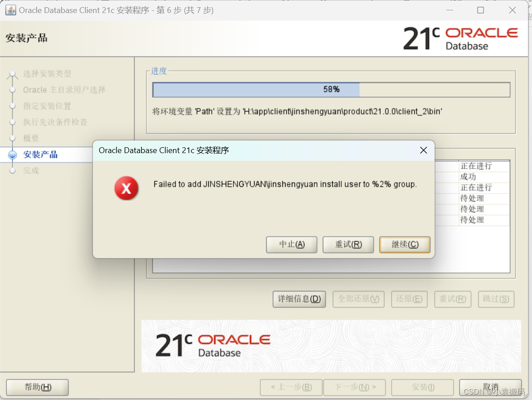Click the Abort 中止(A) button
The width and height of the screenshot is (532, 400).
tap(291, 245)
